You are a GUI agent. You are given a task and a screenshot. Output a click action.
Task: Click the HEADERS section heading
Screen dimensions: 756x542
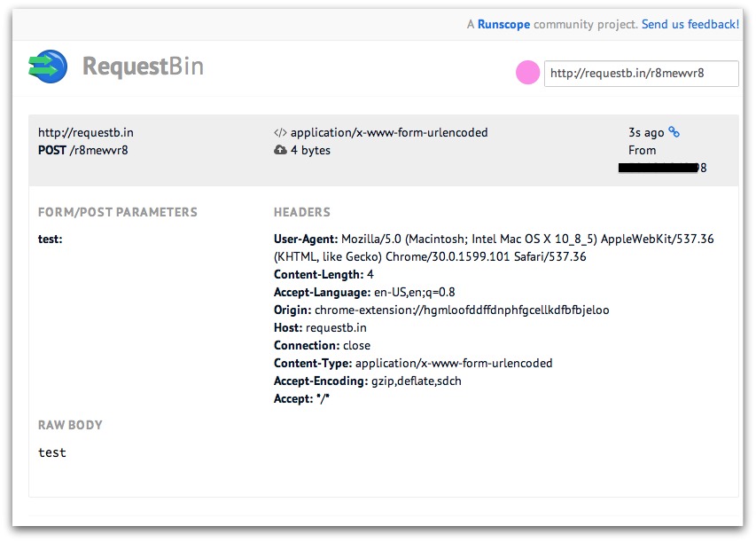click(302, 212)
